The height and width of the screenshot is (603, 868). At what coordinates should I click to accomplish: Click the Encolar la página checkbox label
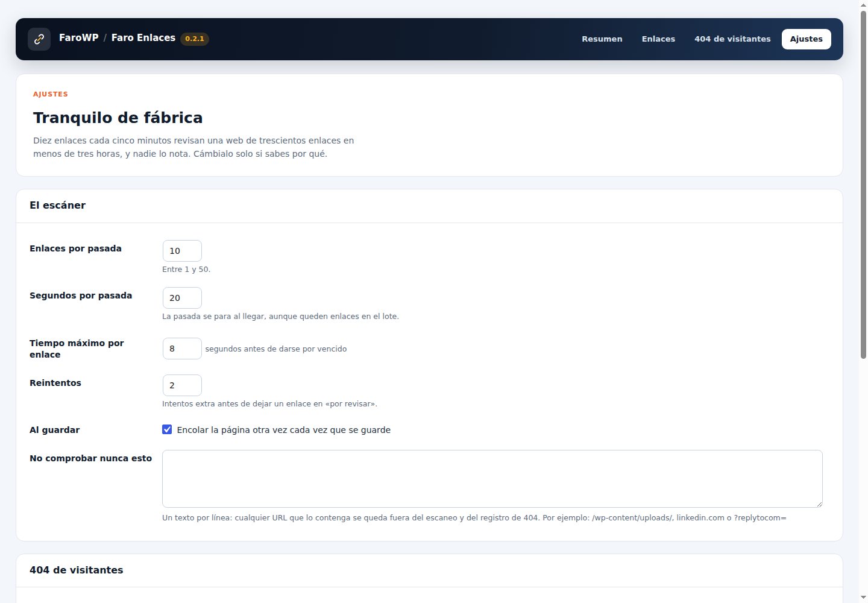pyautogui.click(x=284, y=430)
